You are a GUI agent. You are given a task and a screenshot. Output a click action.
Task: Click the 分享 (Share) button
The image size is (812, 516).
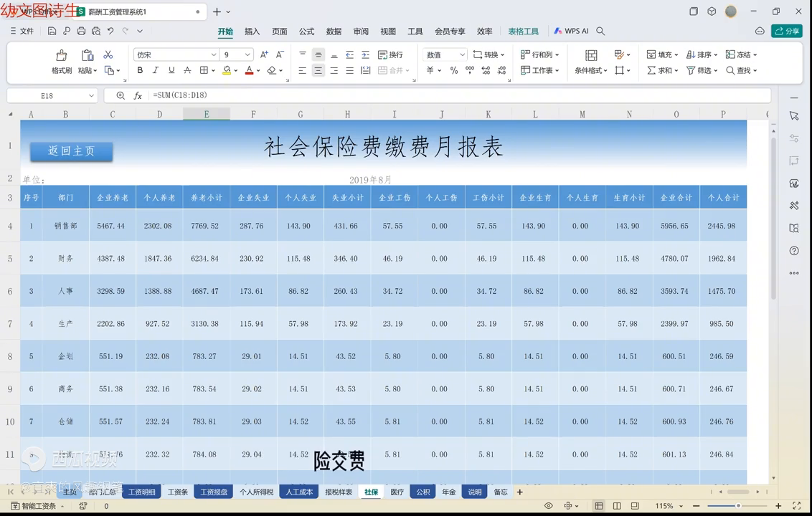(787, 31)
